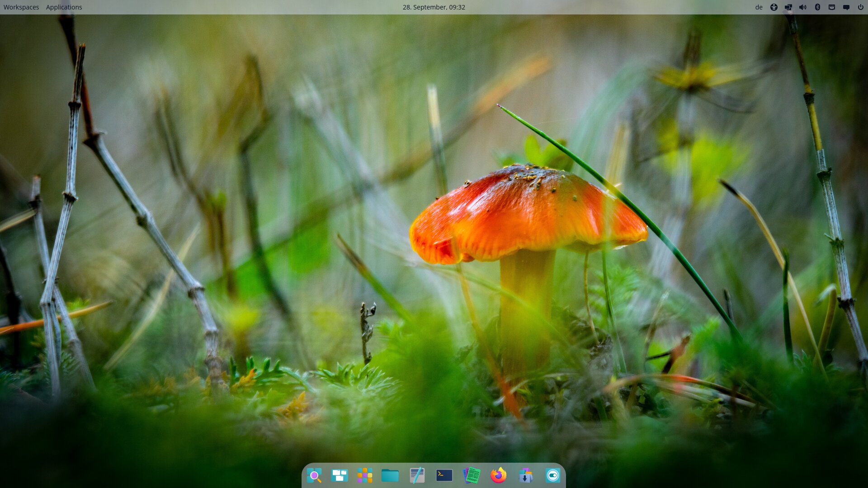Open the wired network applet
The image size is (868, 488).
832,7
